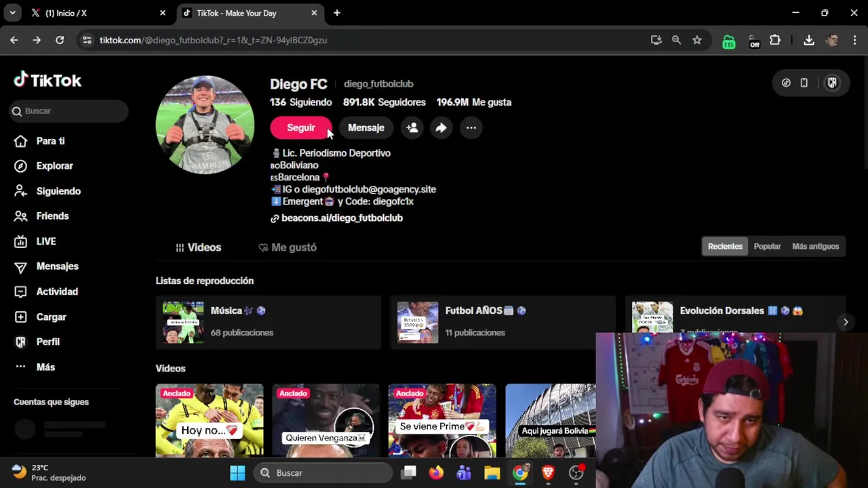
Task: Open the tab search dropdown
Action: 12,13
